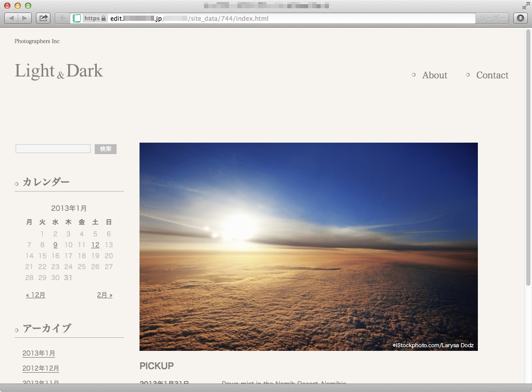
Task: Select calendar date 9
Action: point(55,245)
